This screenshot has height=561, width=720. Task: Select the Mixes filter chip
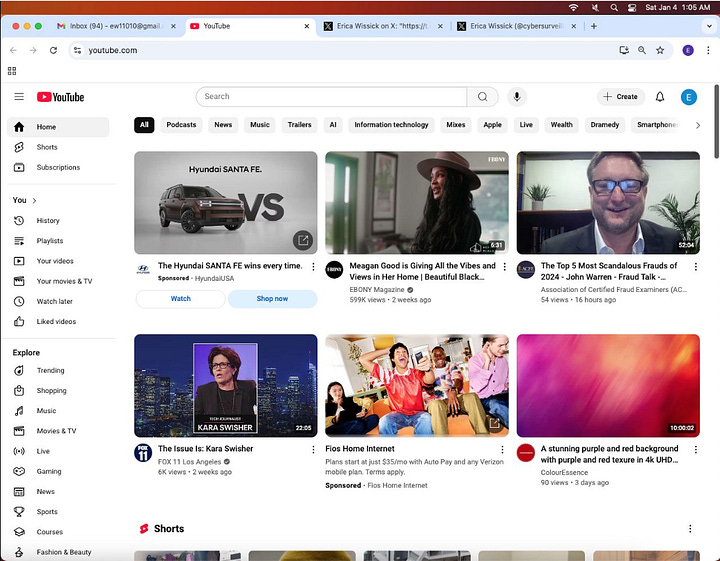456,125
